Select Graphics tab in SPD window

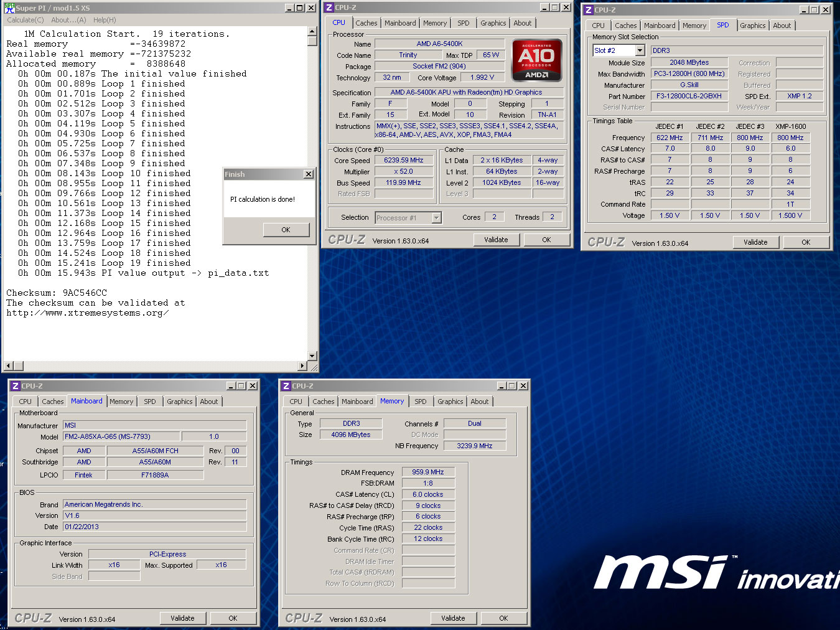pyautogui.click(x=753, y=26)
